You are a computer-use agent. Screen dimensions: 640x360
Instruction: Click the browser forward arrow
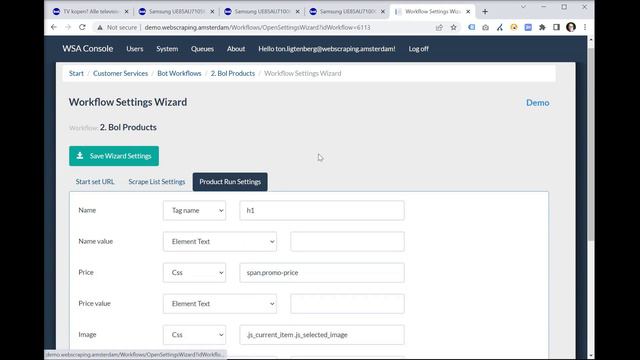coord(68,27)
